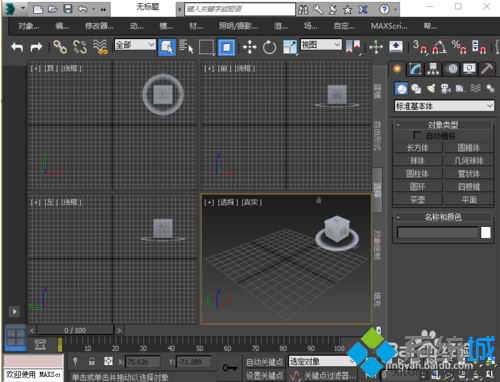Image resolution: width=500 pixels, height=382 pixels.
Task: Select the Space Warps category icon
Action: [475, 89]
